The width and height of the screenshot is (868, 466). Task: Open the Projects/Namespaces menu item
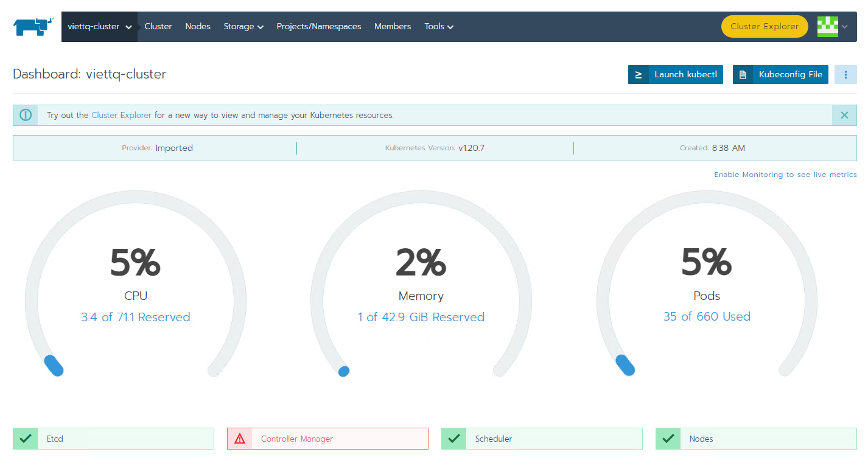tap(319, 27)
